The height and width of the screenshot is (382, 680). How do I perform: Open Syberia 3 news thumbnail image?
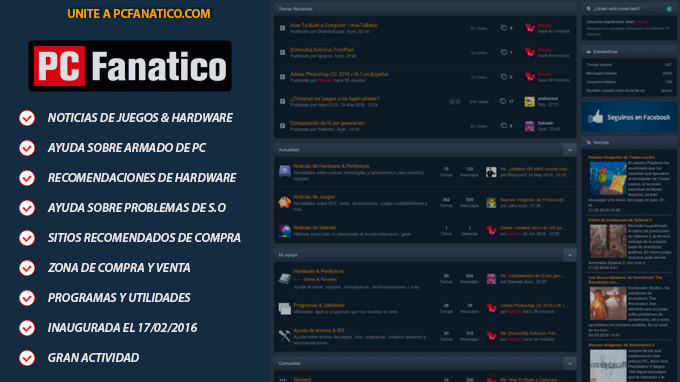tap(608, 241)
